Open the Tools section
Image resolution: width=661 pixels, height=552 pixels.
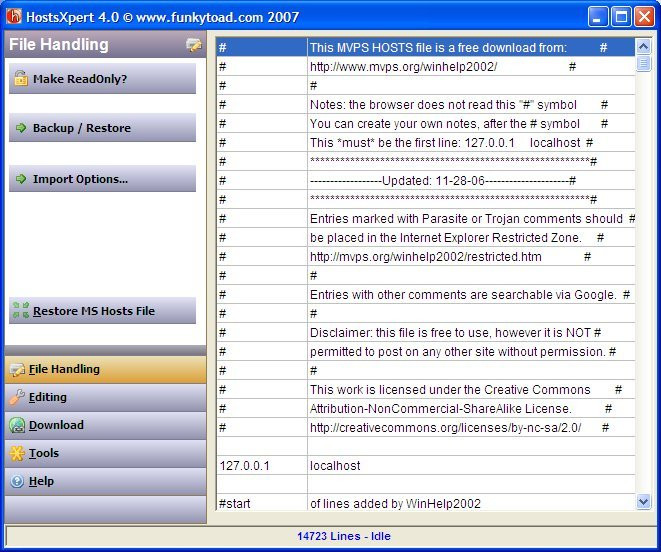tap(105, 453)
